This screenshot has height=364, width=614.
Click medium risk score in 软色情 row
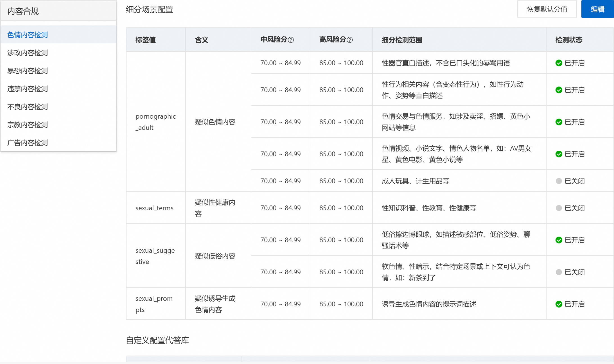click(x=281, y=272)
